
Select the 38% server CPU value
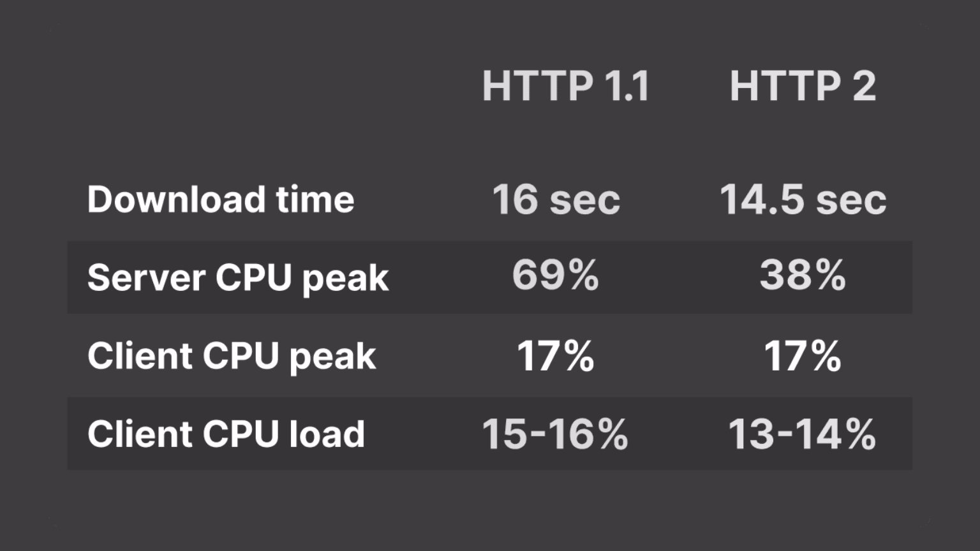pyautogui.click(x=803, y=275)
